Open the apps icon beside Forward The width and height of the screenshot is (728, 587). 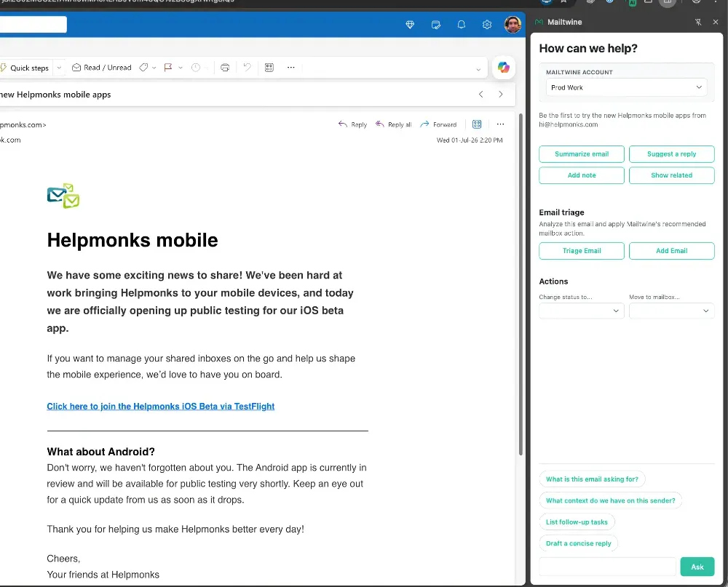pyautogui.click(x=477, y=124)
